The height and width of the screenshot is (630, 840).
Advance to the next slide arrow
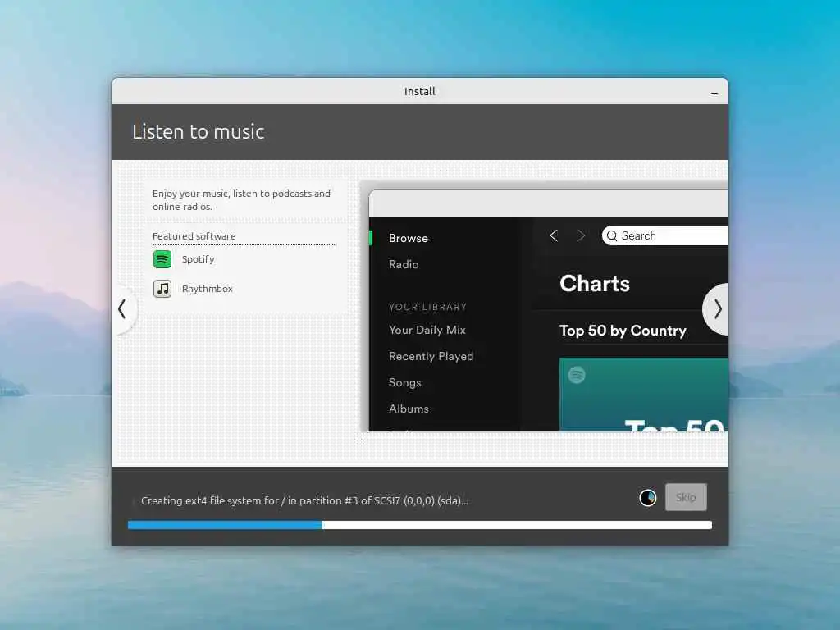[x=717, y=309]
